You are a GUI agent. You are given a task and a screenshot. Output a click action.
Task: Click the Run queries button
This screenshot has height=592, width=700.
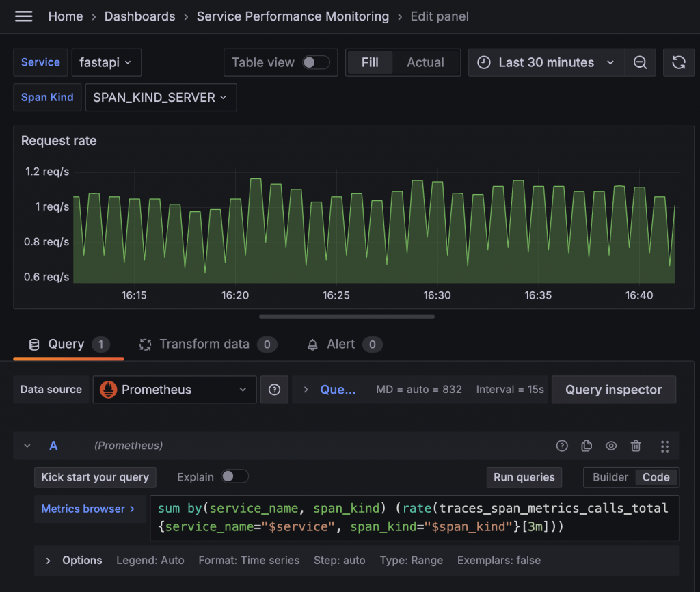pos(524,477)
